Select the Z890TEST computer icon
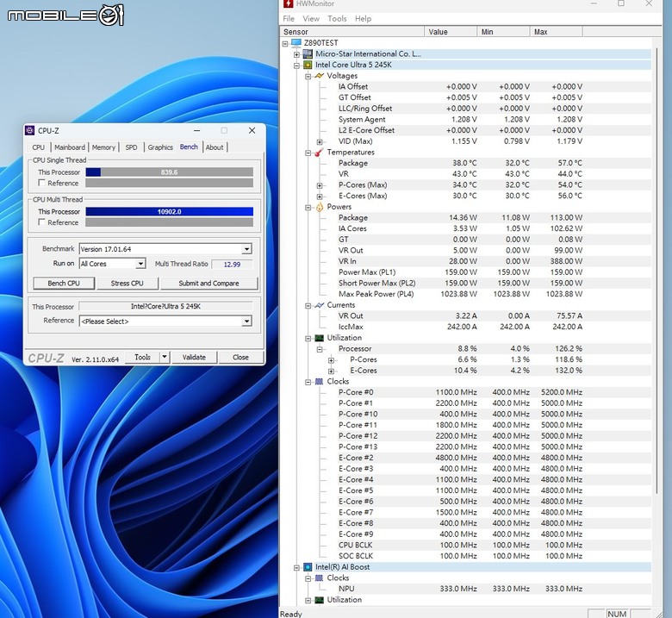The image size is (672, 618). point(296,43)
